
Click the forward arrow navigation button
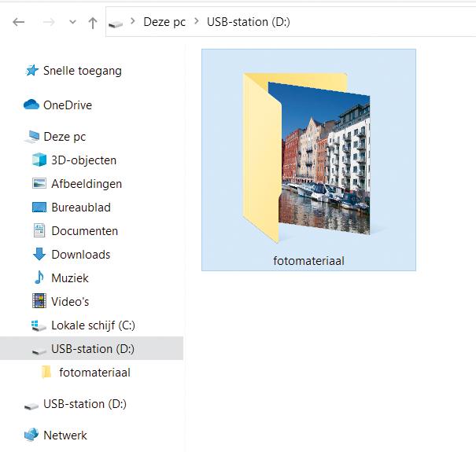point(49,22)
